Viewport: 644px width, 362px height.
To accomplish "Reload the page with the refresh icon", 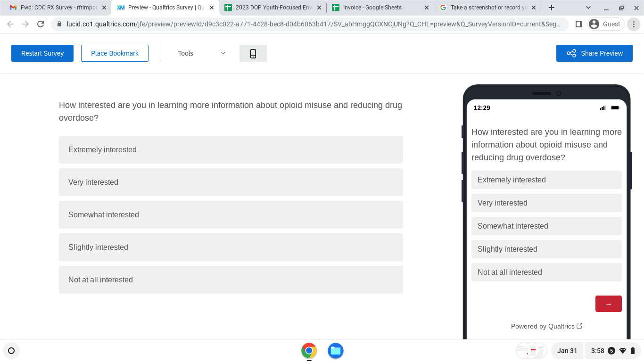I will pos(41,24).
